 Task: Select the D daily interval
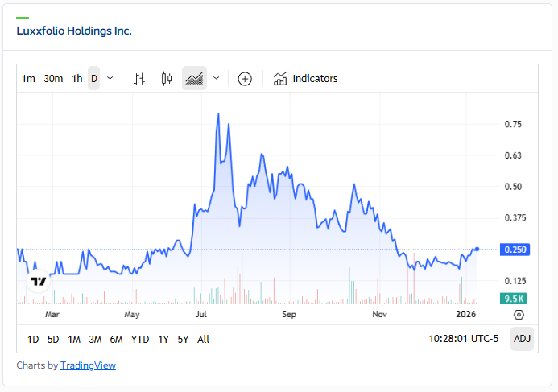pos(94,79)
